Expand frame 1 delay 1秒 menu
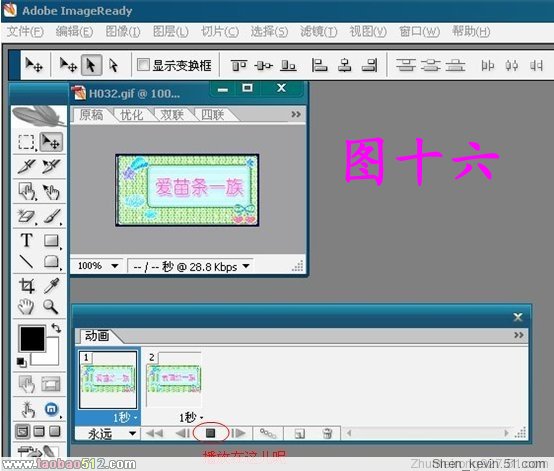The width and height of the screenshot is (554, 471). [x=125, y=418]
